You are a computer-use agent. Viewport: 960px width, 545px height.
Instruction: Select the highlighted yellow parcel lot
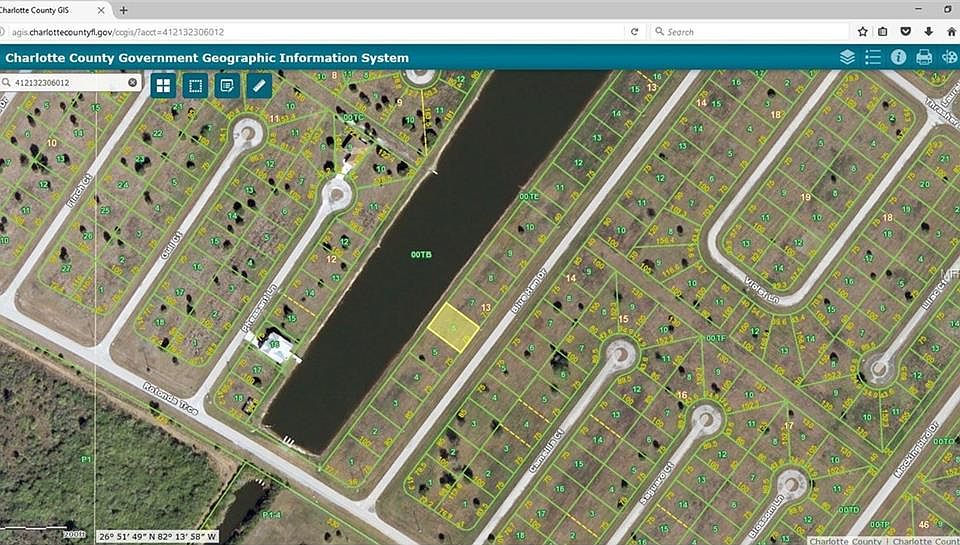(453, 328)
